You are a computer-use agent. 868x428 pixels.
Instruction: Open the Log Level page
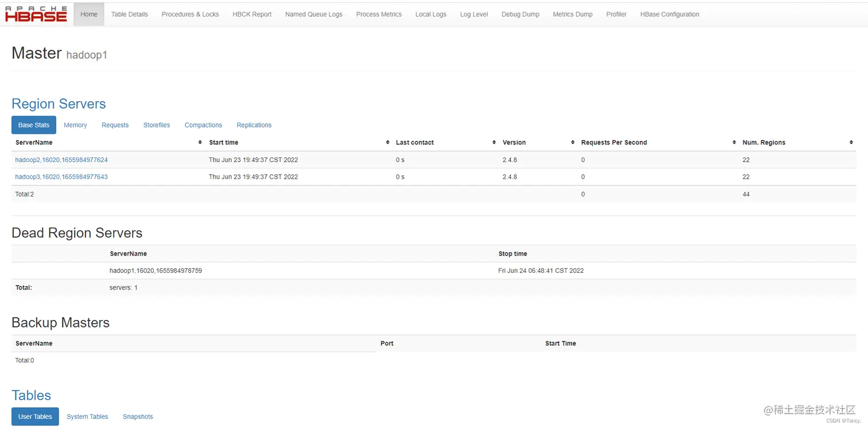pos(474,14)
